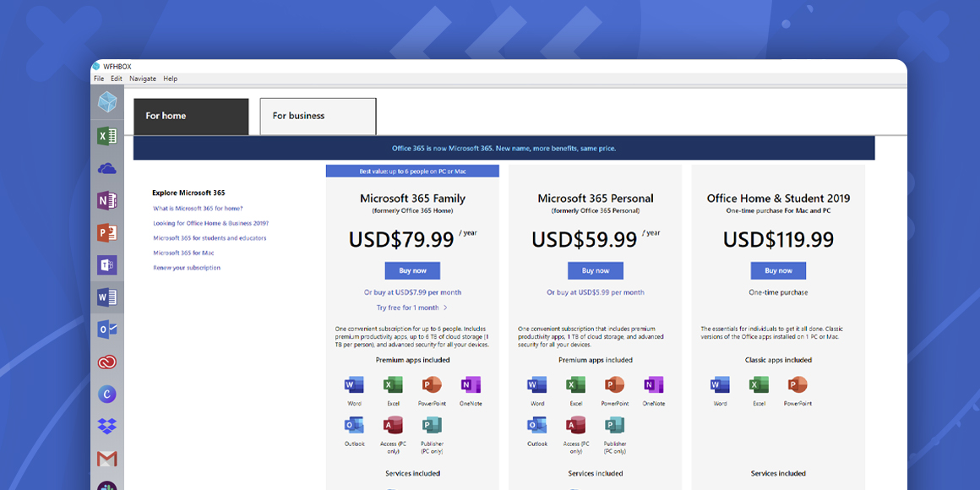Open the File menu
The image size is (980, 490).
click(99, 79)
